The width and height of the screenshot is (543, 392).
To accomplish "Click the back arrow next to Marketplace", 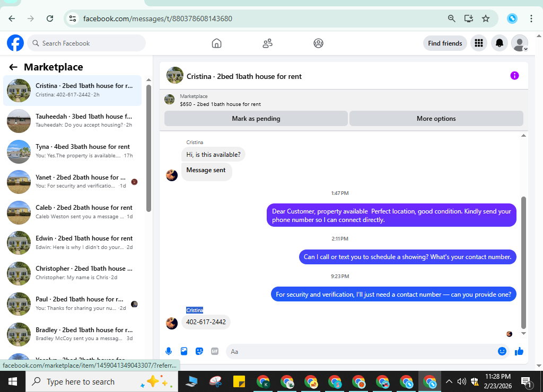I will click(x=13, y=67).
